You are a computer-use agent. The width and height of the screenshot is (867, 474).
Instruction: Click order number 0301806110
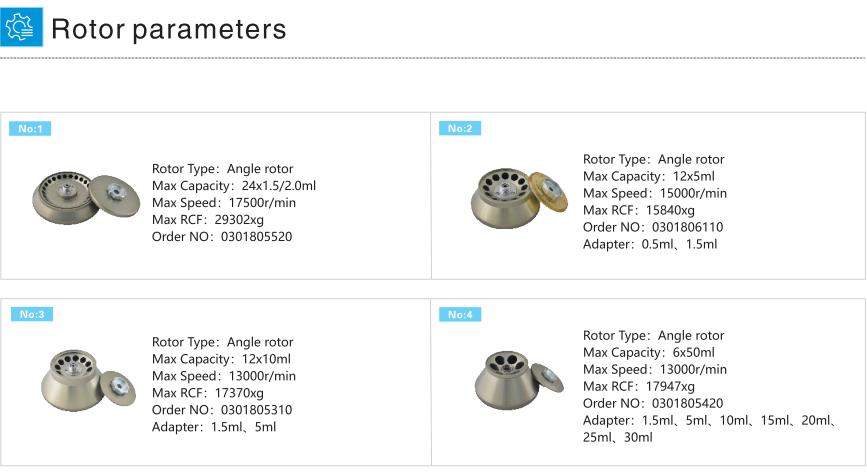[x=653, y=227]
